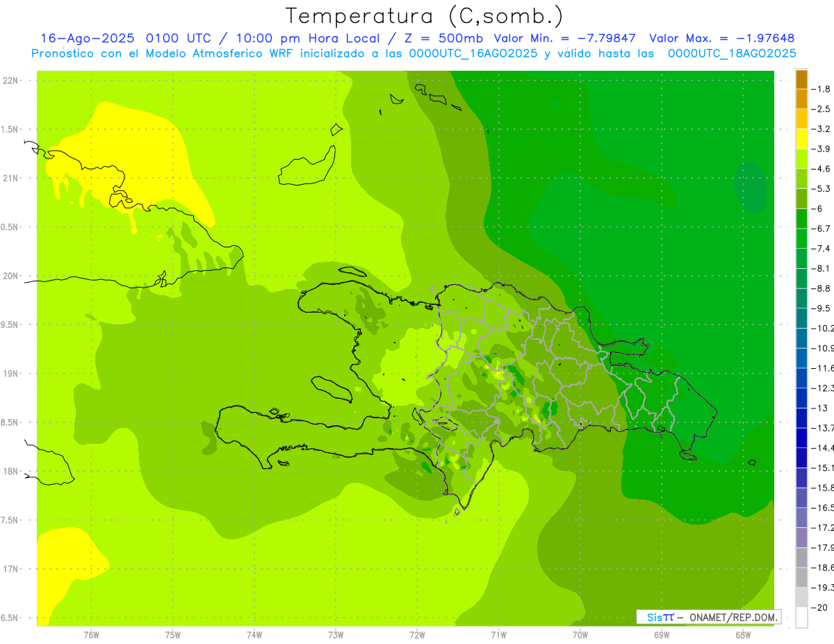This screenshot has width=834, height=644.
Task: Click the "68W" longitude label
Action: (x=743, y=634)
